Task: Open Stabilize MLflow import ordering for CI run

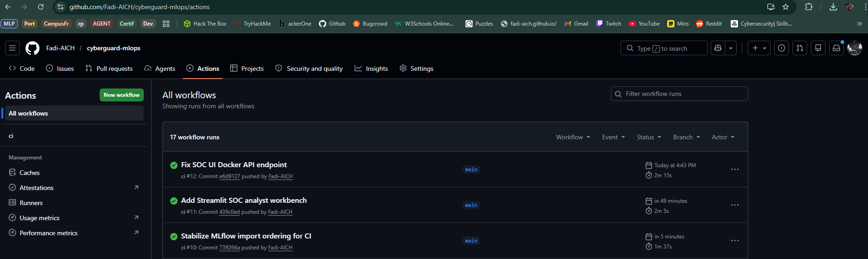Action: pos(246,236)
